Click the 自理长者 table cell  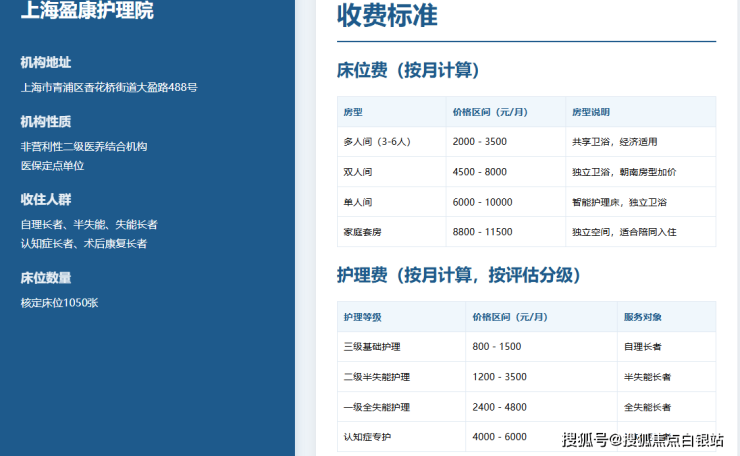(643, 346)
